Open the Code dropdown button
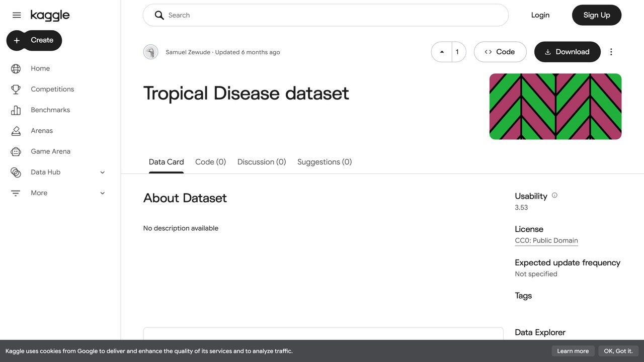Viewport: 644px width, 362px height. point(500,52)
